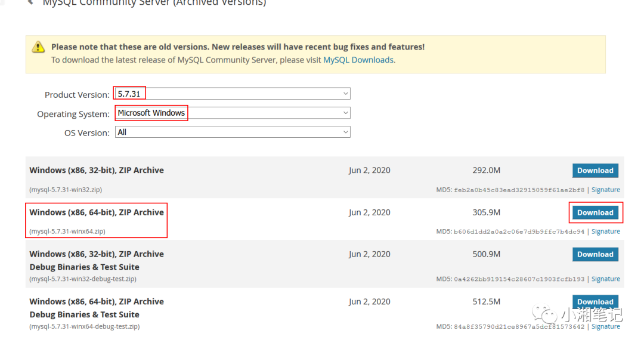Click the file name (mysql-5.7.31-winx64.zip)
The height and width of the screenshot is (343, 644).
coord(67,231)
